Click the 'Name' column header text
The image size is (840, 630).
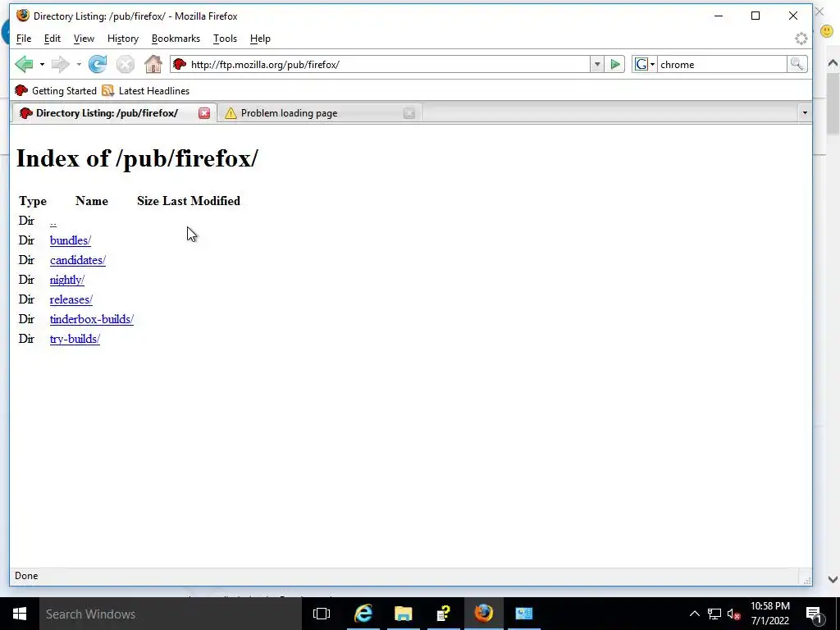pyautogui.click(x=92, y=201)
